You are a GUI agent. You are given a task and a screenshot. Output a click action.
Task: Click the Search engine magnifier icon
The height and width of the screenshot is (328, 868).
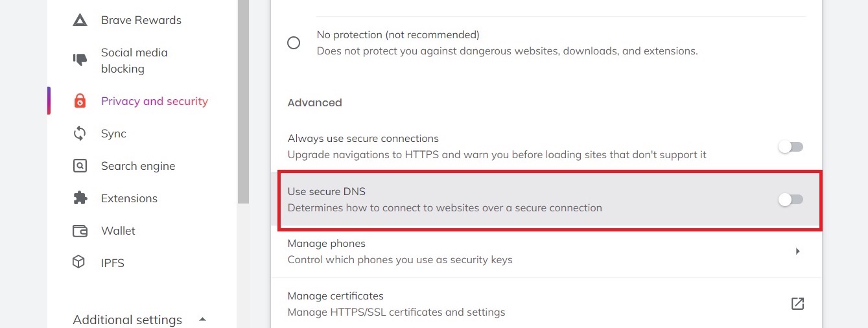coord(80,166)
